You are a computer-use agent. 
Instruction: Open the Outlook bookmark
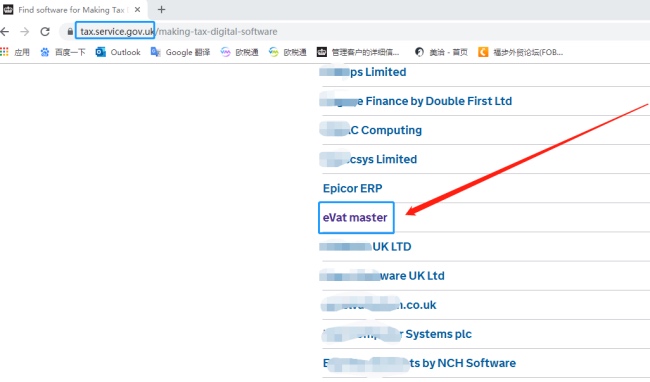pos(118,52)
